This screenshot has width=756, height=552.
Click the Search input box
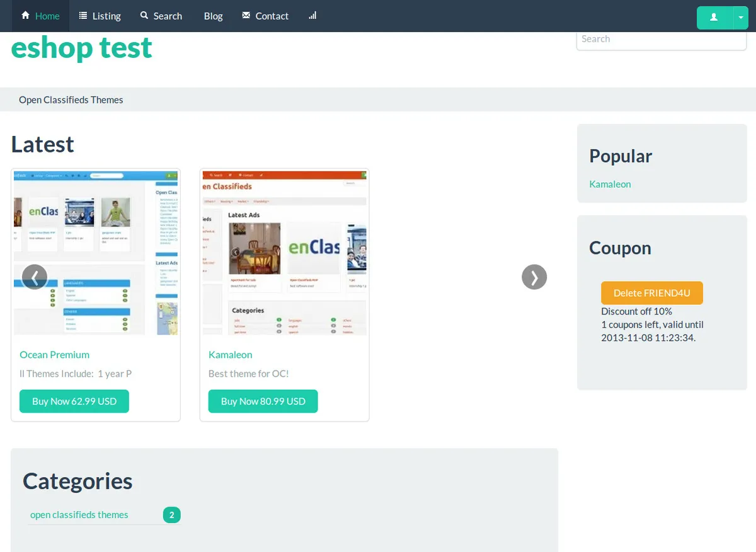pyautogui.click(x=661, y=38)
